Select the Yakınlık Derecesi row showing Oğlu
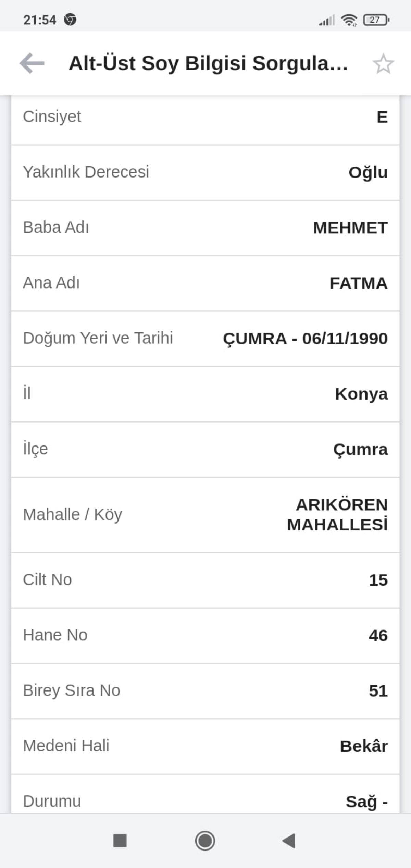 (x=206, y=172)
